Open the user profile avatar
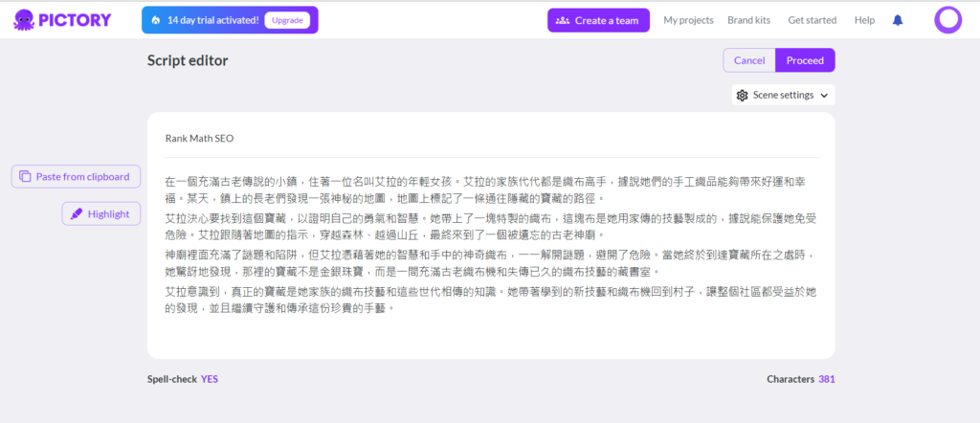980x423 pixels. tap(947, 20)
